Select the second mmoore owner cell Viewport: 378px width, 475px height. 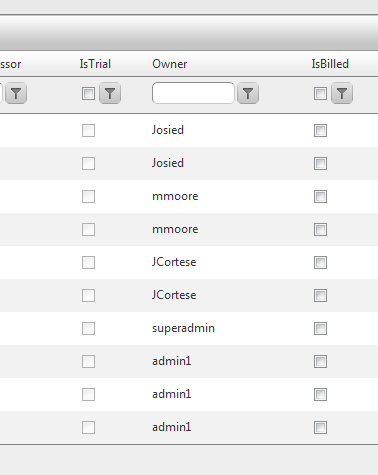click(175, 229)
